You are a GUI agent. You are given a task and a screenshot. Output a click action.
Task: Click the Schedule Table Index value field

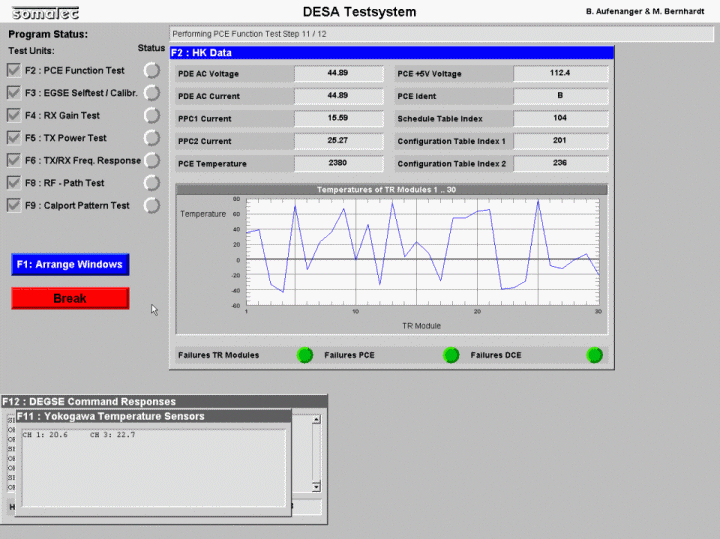560,118
